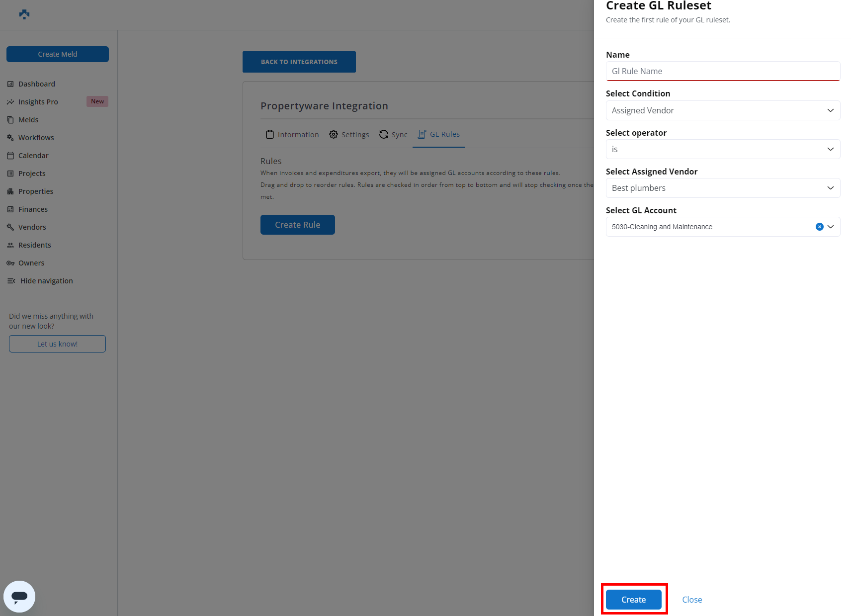Click the Vendors wrench icon
The image size is (851, 616).
pyautogui.click(x=10, y=227)
